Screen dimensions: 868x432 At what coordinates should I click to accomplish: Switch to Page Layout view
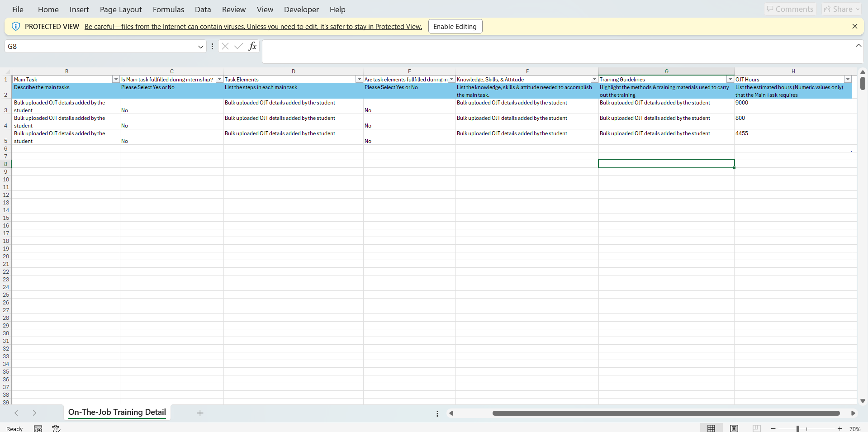(734, 428)
